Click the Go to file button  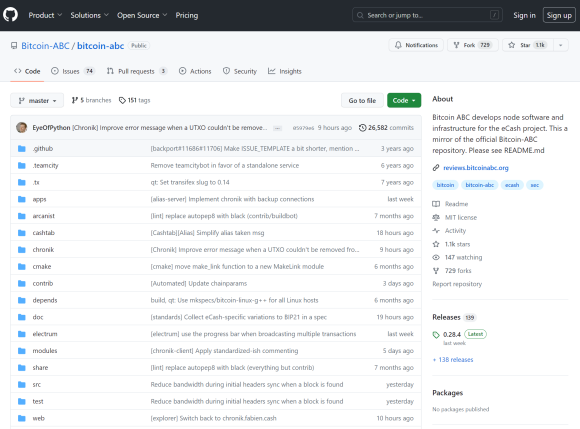coord(362,100)
